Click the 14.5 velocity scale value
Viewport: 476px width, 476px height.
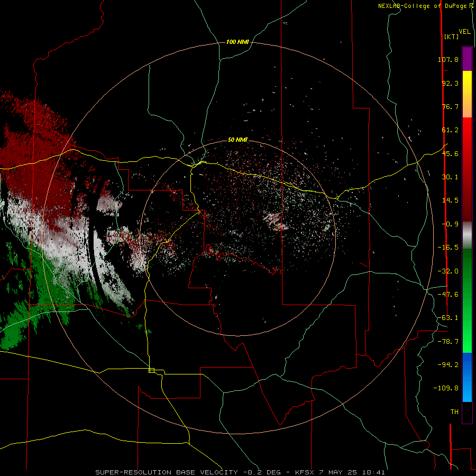450,200
